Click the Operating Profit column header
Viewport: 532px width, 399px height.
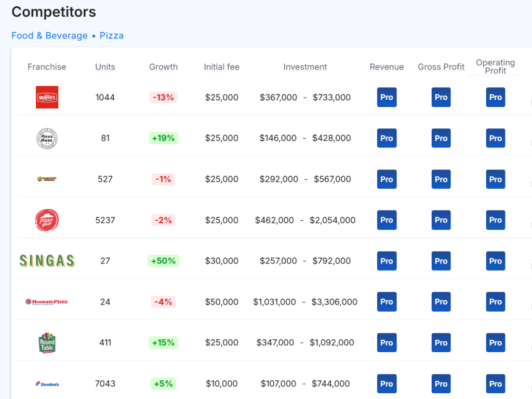click(x=495, y=66)
